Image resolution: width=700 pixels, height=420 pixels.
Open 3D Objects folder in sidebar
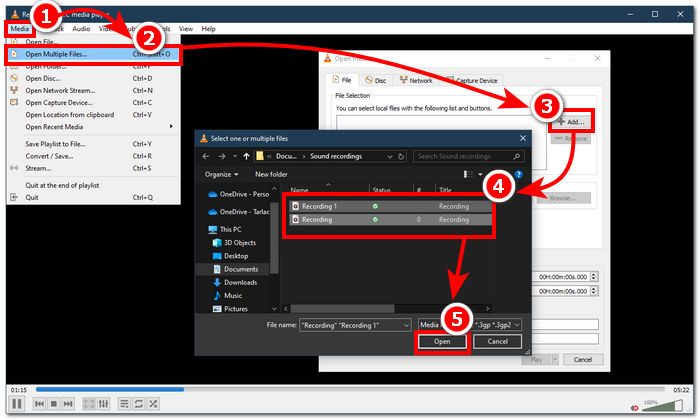234,243
